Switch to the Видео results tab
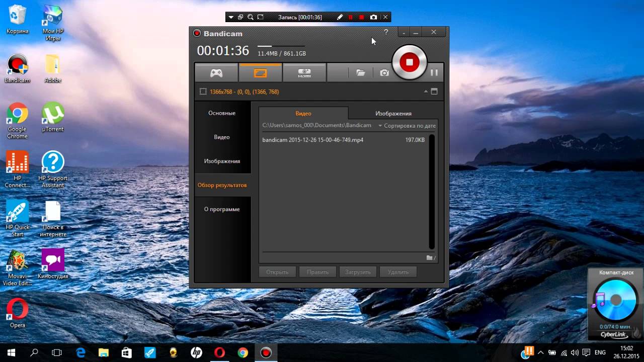The height and width of the screenshot is (362, 644). 303,113
